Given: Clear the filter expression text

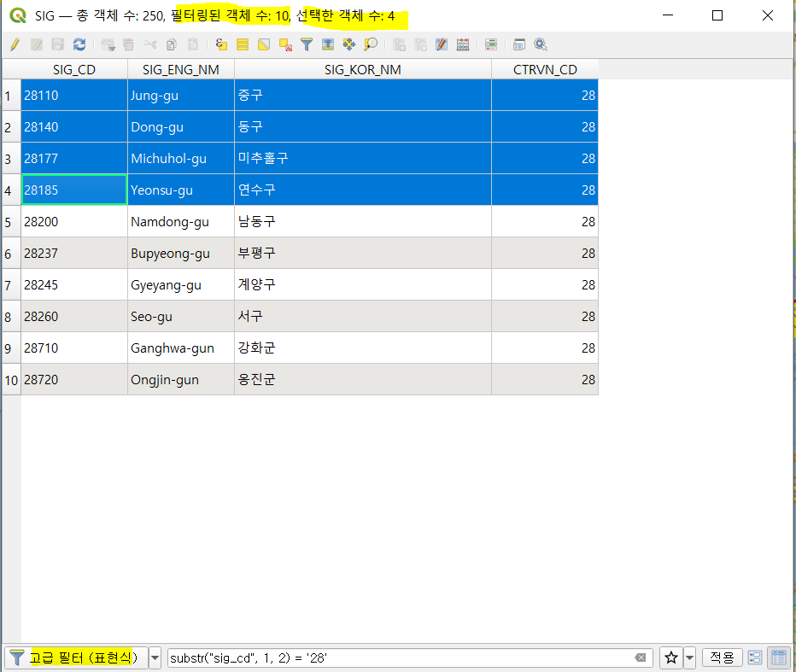Looking at the screenshot, I should point(641,657).
